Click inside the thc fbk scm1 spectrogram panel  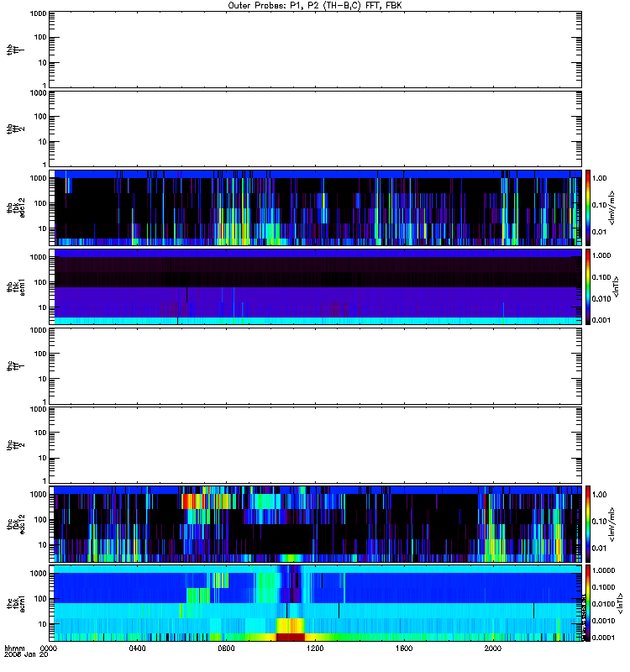[x=315, y=603]
